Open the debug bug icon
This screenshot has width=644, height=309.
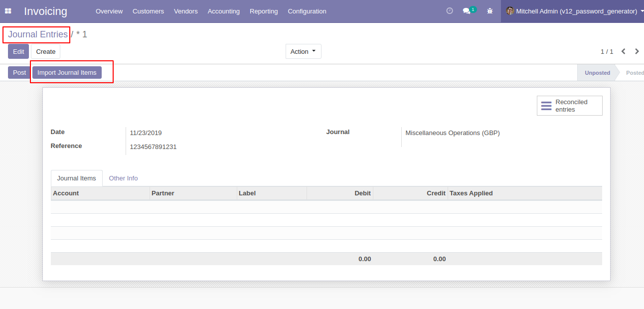pos(490,11)
